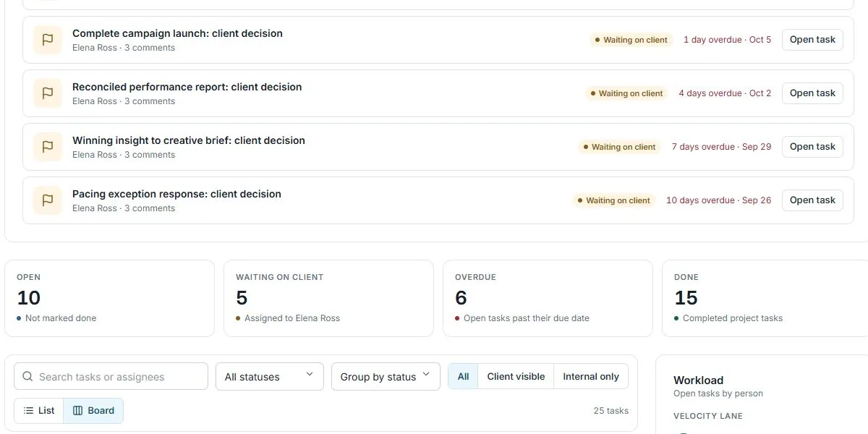Click Assigned to Elena Ross caption
The image size is (868, 434).
coord(292,318)
